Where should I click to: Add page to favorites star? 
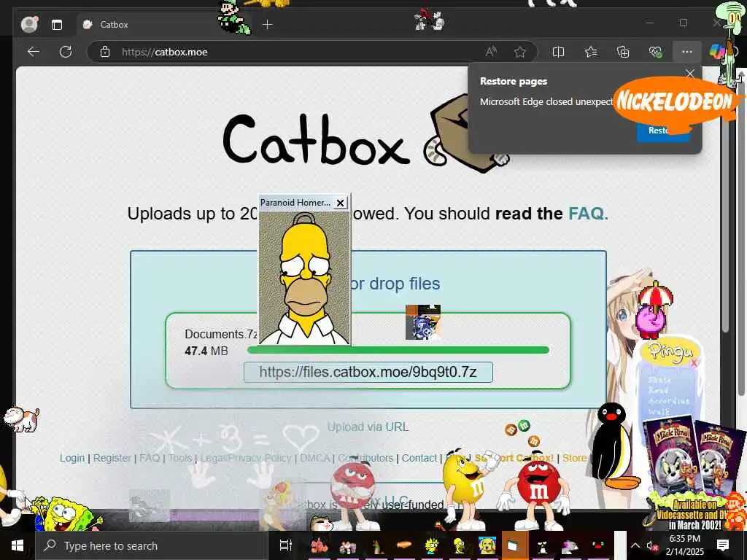[x=519, y=52]
